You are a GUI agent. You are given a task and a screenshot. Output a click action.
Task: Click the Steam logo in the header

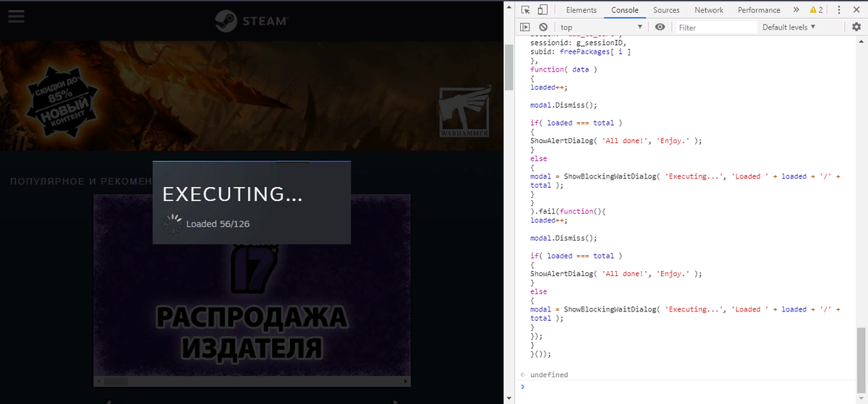tap(251, 21)
